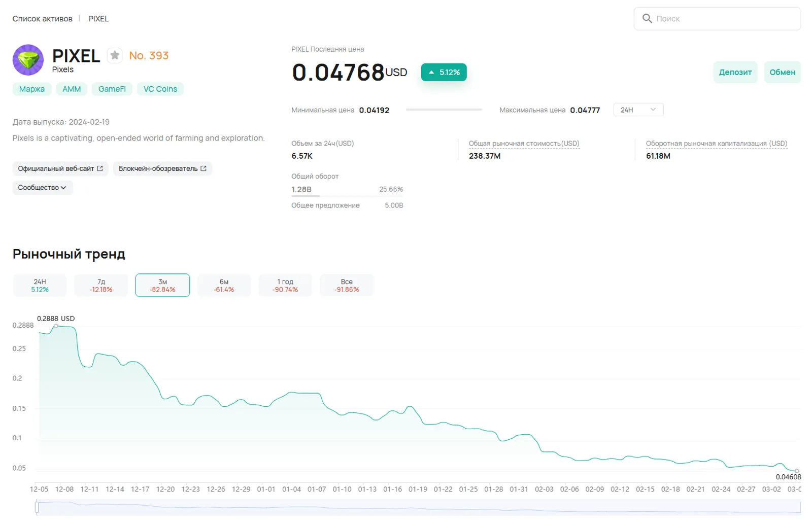The width and height of the screenshot is (812, 526).
Task: Click the 0.04192 minimum price
Action: pos(374,110)
